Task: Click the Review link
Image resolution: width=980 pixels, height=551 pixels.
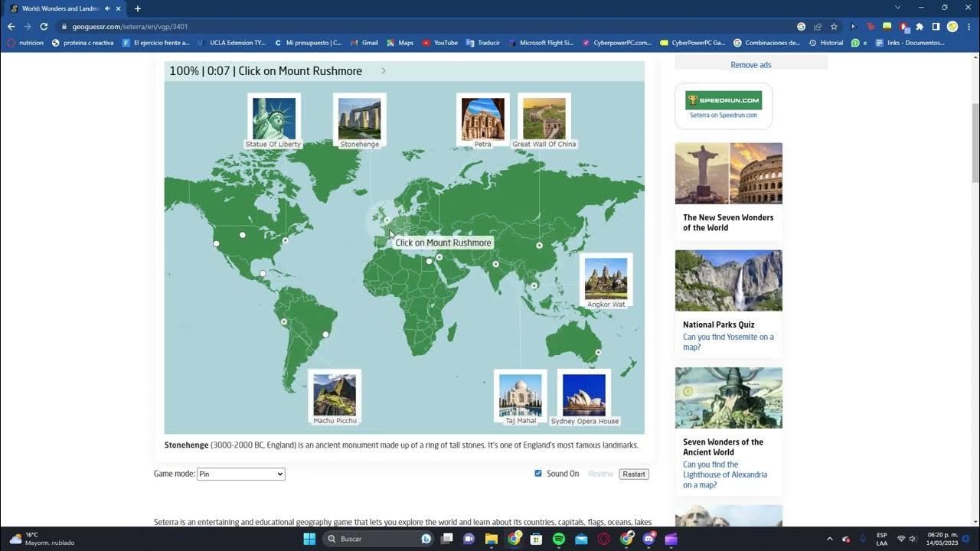Action: pos(600,474)
